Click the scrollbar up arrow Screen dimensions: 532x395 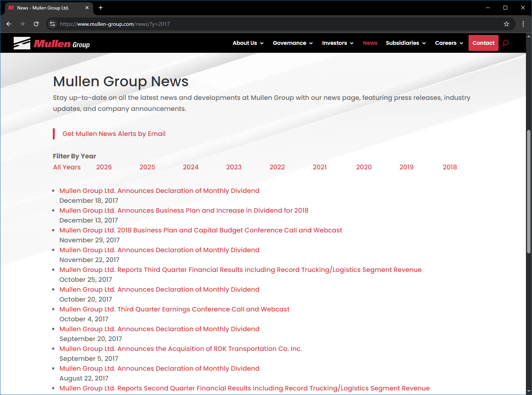tap(529, 36)
